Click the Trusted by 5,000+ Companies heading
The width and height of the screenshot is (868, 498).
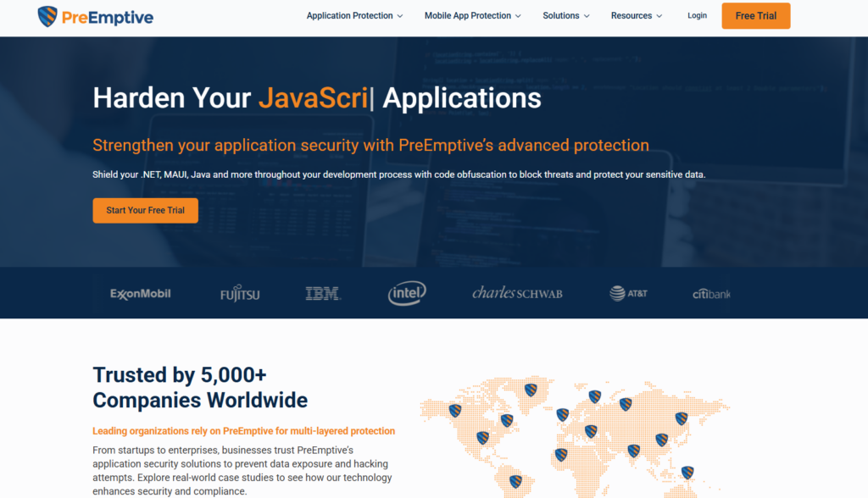click(x=200, y=387)
